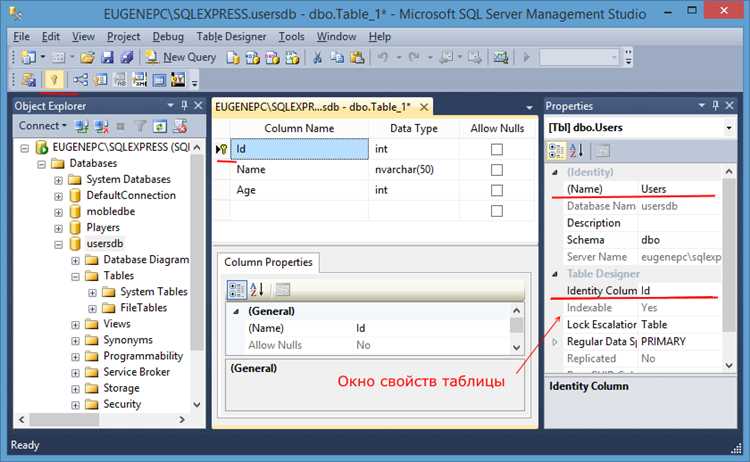750x462 pixels.
Task: Collapse the usersdb database node
Action: 59,244
